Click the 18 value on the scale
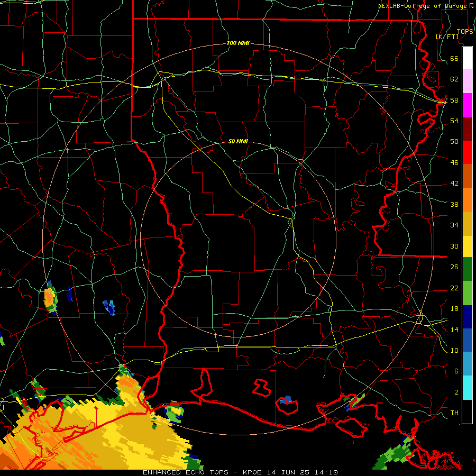 coord(454,309)
